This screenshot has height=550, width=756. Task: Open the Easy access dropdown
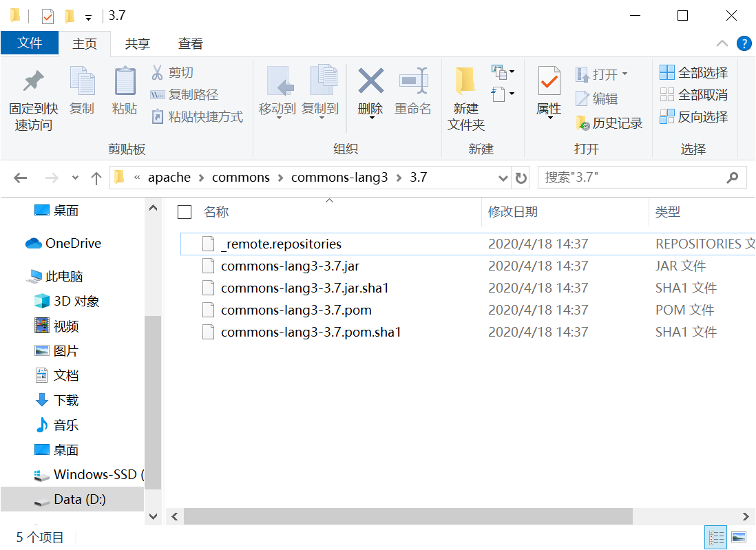click(x=503, y=94)
